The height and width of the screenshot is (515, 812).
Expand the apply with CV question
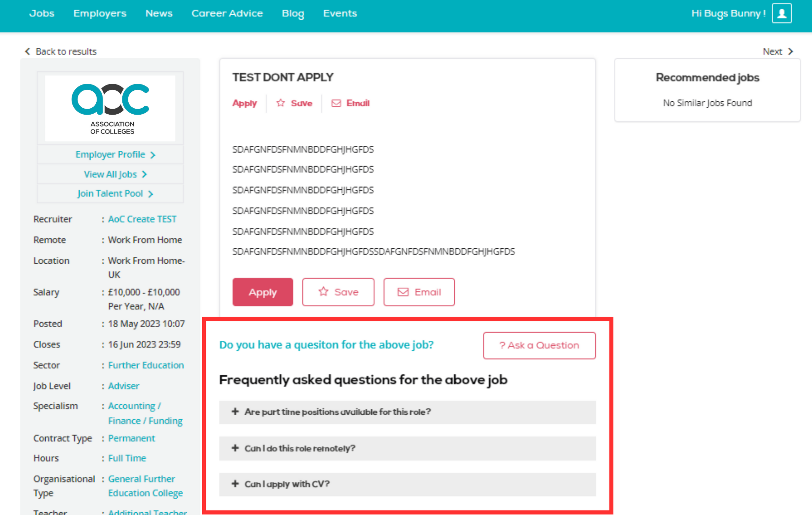click(x=407, y=484)
